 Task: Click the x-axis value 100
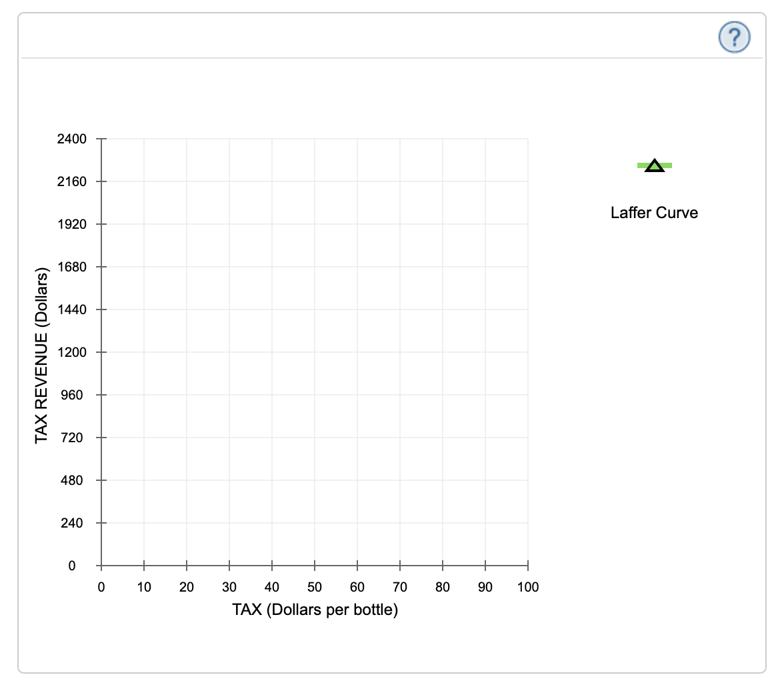(528, 587)
